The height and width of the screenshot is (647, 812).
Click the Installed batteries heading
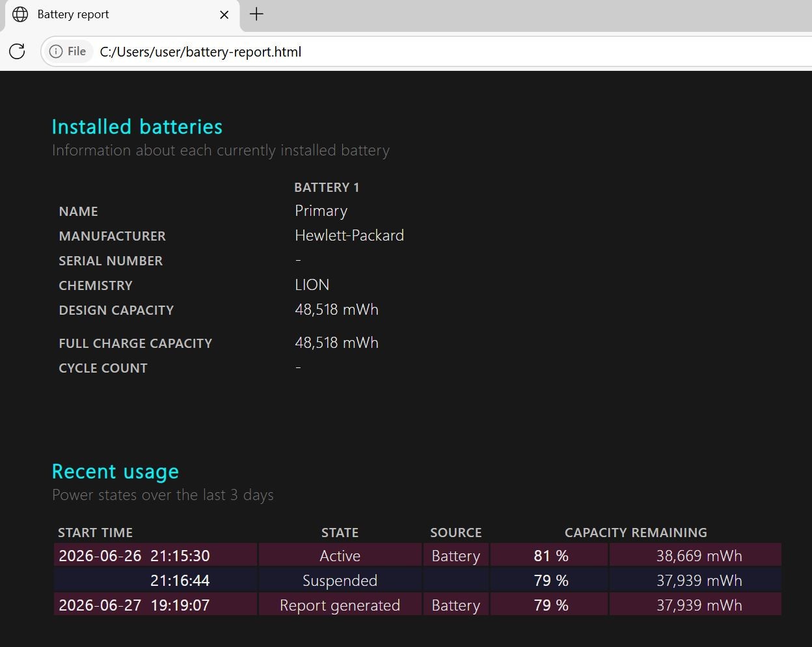(x=137, y=127)
